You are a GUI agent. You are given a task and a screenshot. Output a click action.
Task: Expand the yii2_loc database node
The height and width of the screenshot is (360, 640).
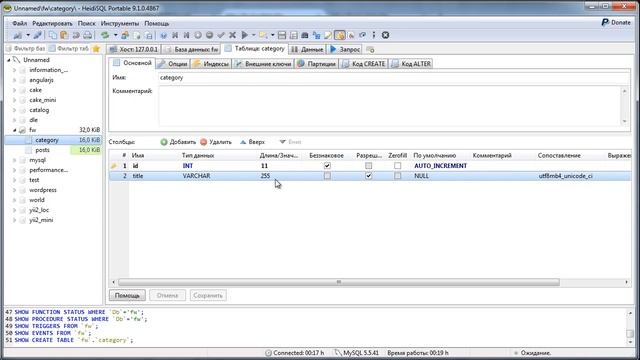coord(15,210)
